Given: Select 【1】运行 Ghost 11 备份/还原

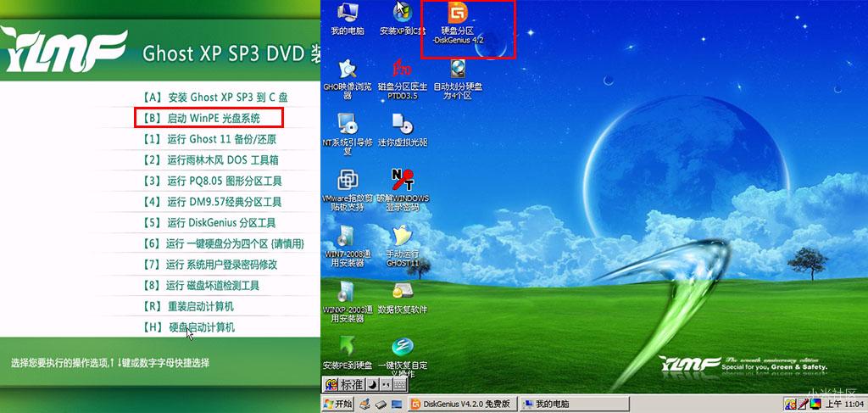Looking at the screenshot, I should [x=209, y=139].
